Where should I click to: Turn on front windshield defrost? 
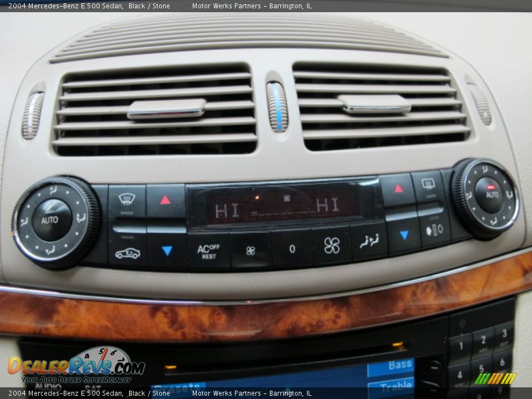click(x=127, y=201)
